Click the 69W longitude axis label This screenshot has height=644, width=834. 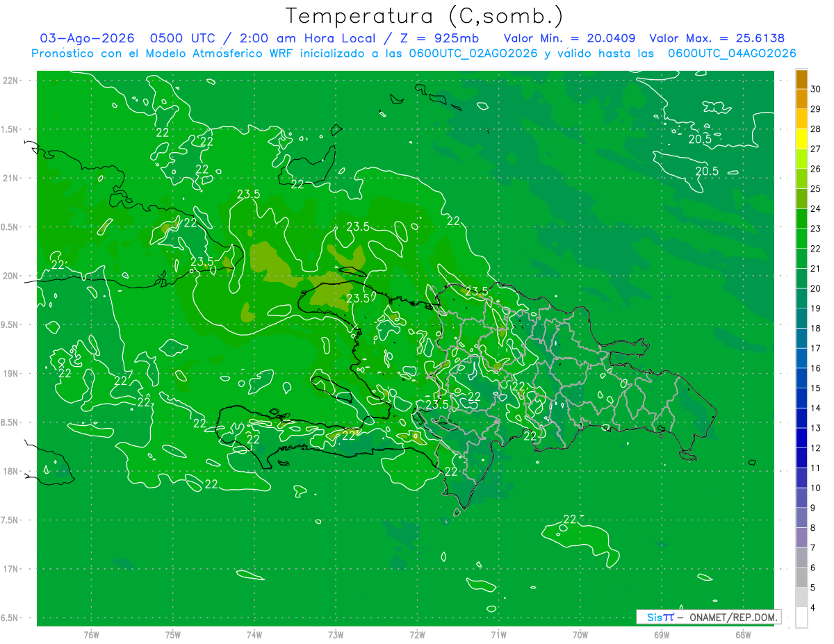[x=662, y=635]
